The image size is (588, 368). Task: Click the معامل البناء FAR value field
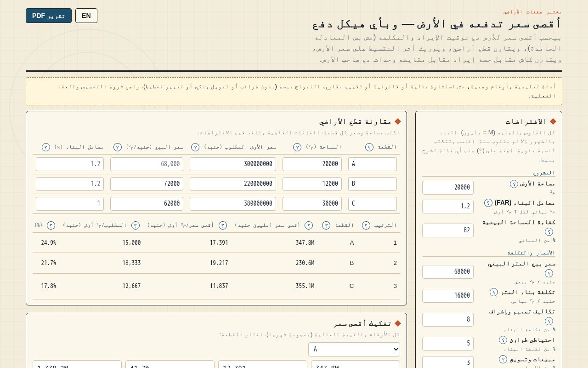coord(448,207)
